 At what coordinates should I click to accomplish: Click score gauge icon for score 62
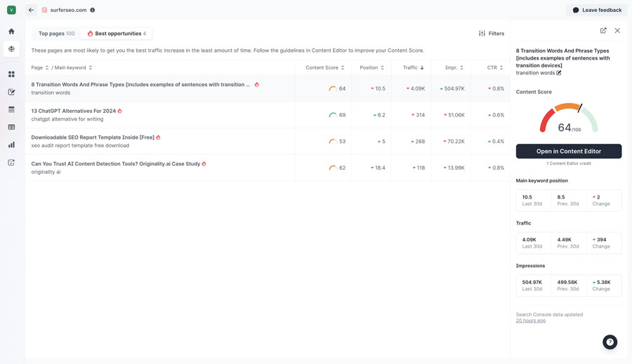click(x=333, y=168)
